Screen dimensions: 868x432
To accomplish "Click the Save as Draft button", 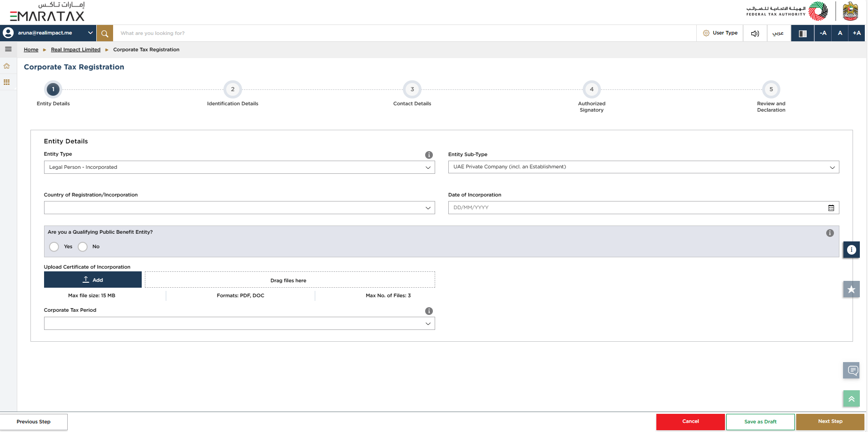I will pyautogui.click(x=760, y=422).
